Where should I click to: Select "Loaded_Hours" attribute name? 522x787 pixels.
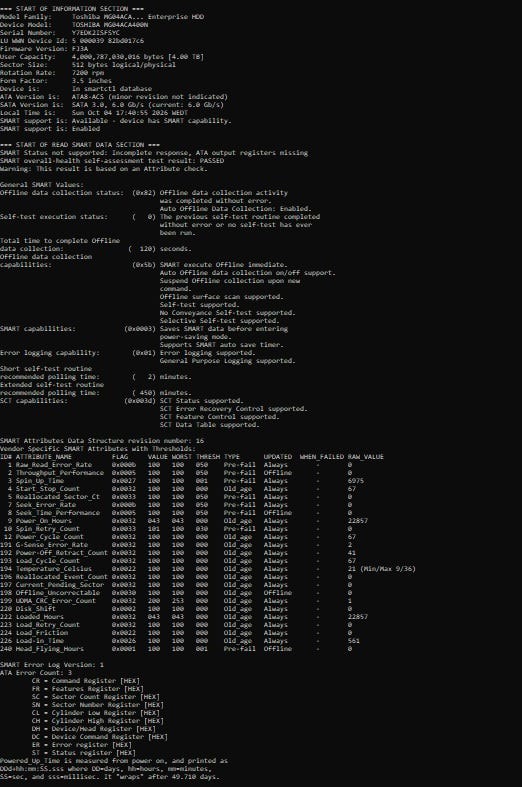[40, 617]
